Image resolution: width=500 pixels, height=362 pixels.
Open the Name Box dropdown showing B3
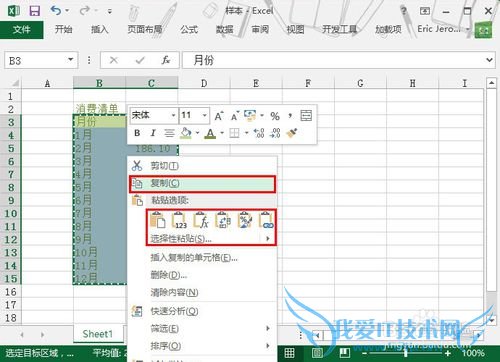click(x=70, y=60)
